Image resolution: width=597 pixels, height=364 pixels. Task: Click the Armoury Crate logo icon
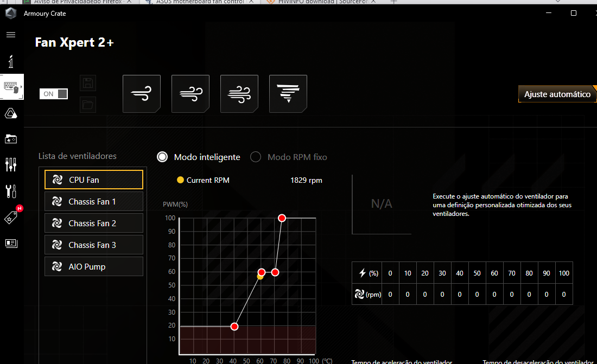click(x=11, y=14)
